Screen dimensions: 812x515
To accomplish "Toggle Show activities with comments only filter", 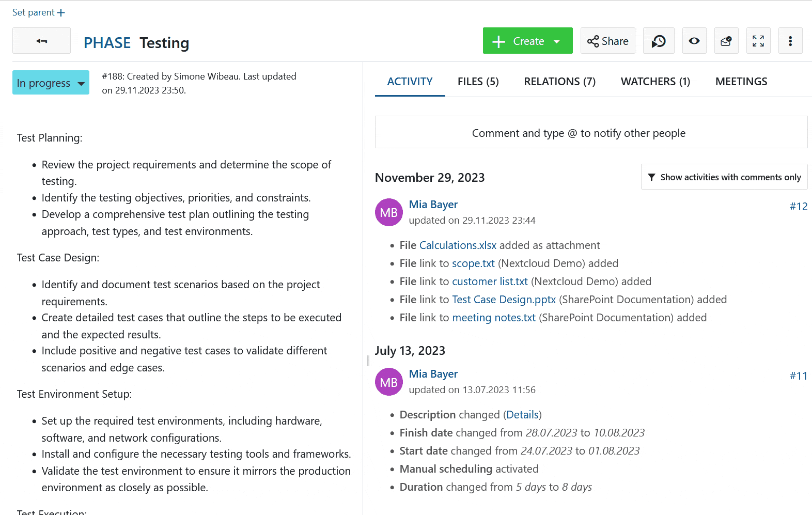I will pos(724,177).
